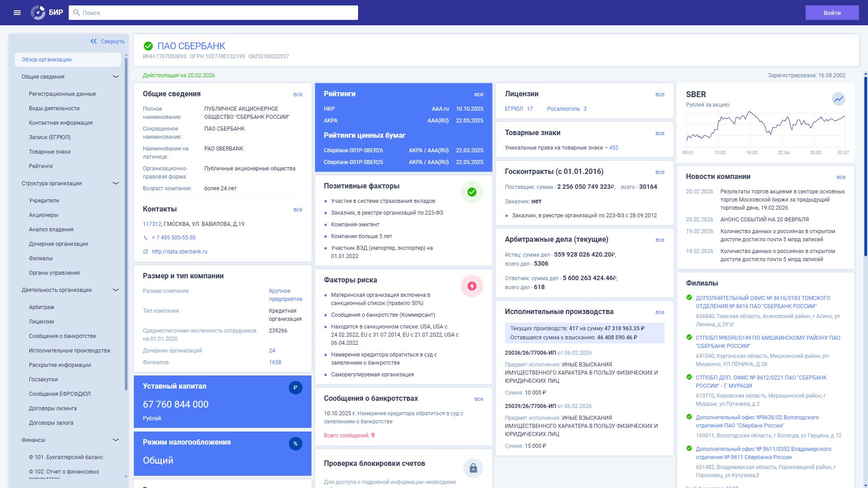
Task: Click the ruble icon in Уставный капитал
Action: tap(295, 388)
